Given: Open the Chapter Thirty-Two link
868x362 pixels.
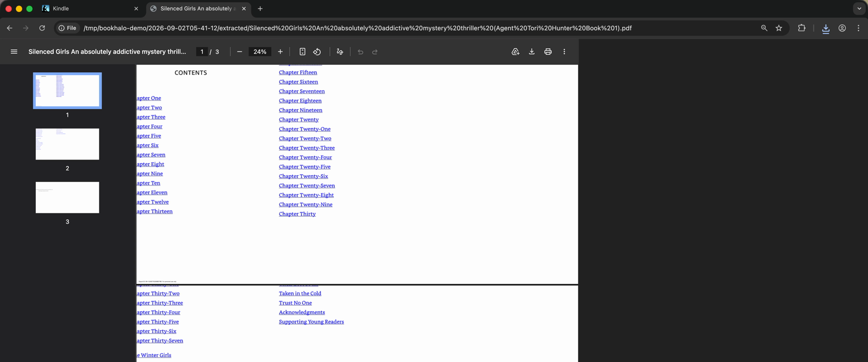Looking at the screenshot, I should click(x=158, y=294).
